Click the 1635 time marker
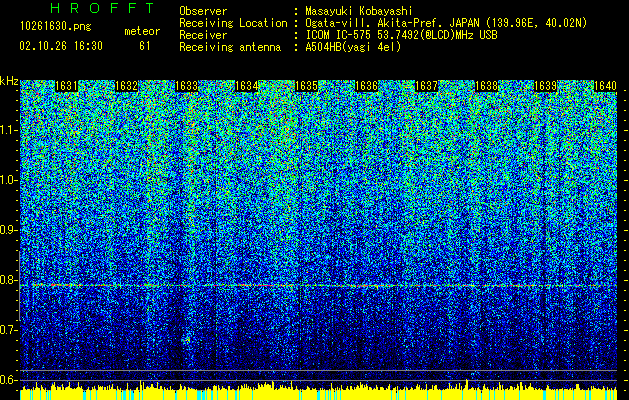Viewport: 629px width, 400px height. point(306,86)
